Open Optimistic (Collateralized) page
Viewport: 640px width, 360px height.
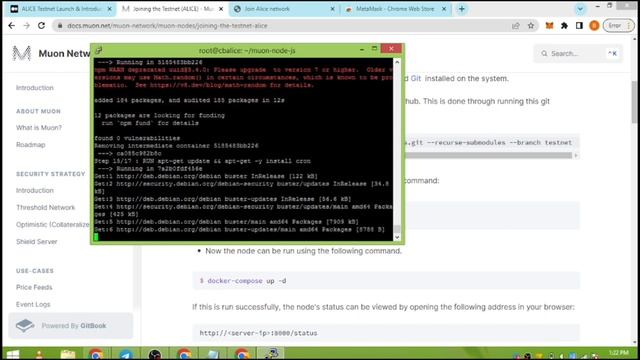(53, 224)
